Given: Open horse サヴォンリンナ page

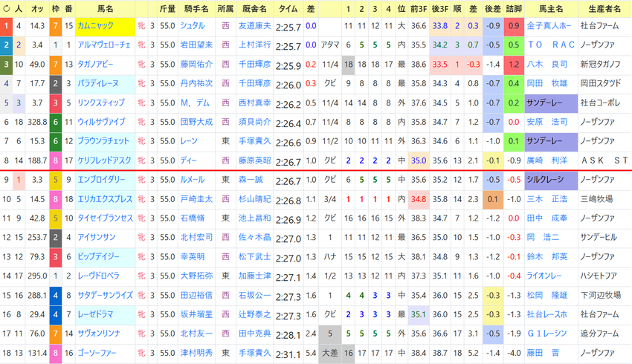Looking at the screenshot, I should [99, 334].
